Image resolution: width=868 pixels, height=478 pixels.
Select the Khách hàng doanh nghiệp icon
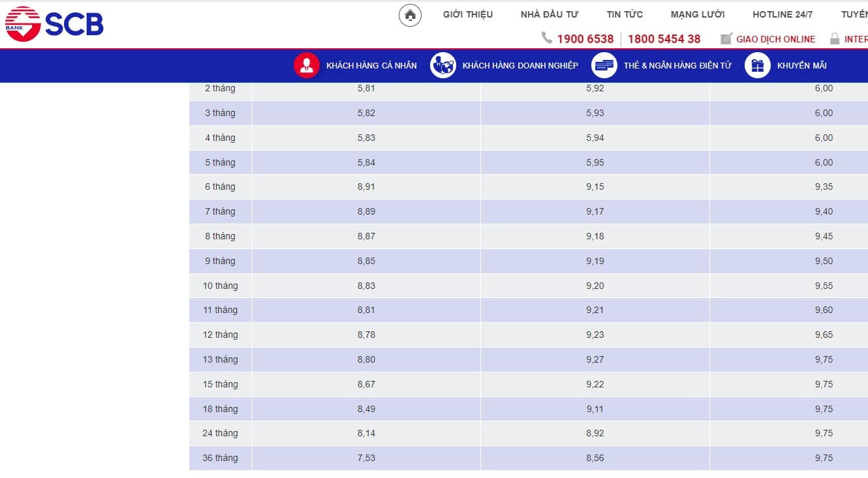[442, 65]
